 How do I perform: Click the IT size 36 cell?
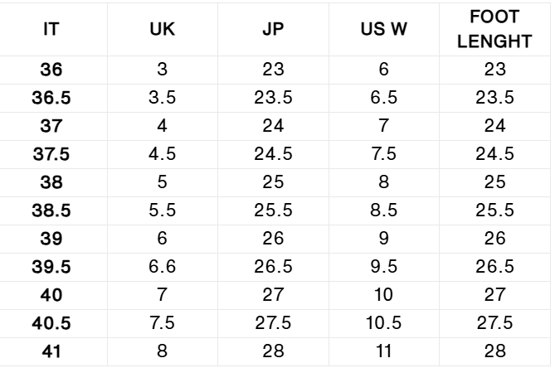51,70
